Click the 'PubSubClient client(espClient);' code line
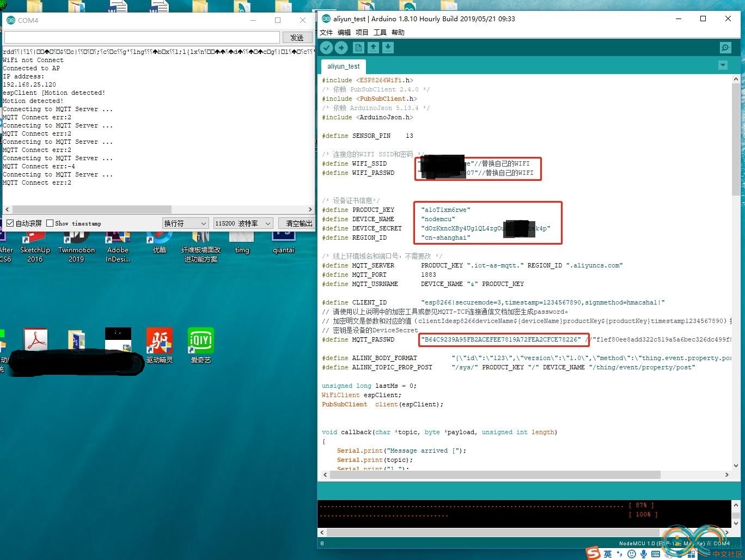Screen dimensions: 745x560 click(383, 404)
